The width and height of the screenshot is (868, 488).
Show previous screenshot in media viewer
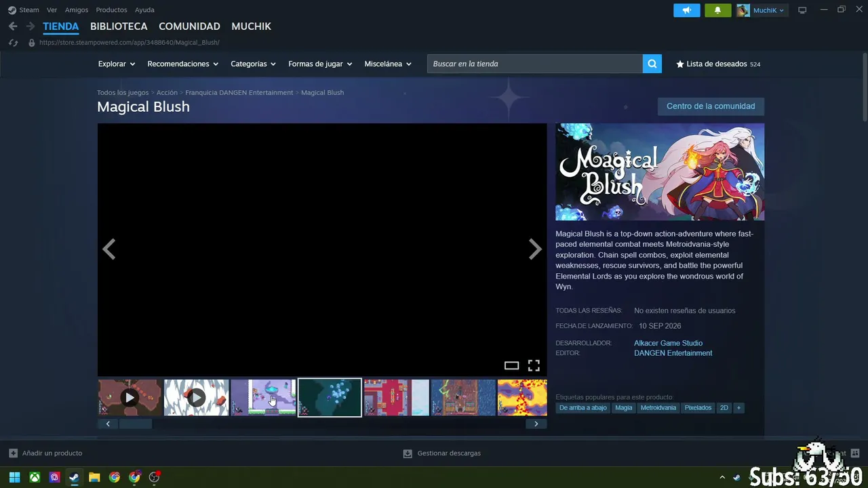[x=109, y=249]
